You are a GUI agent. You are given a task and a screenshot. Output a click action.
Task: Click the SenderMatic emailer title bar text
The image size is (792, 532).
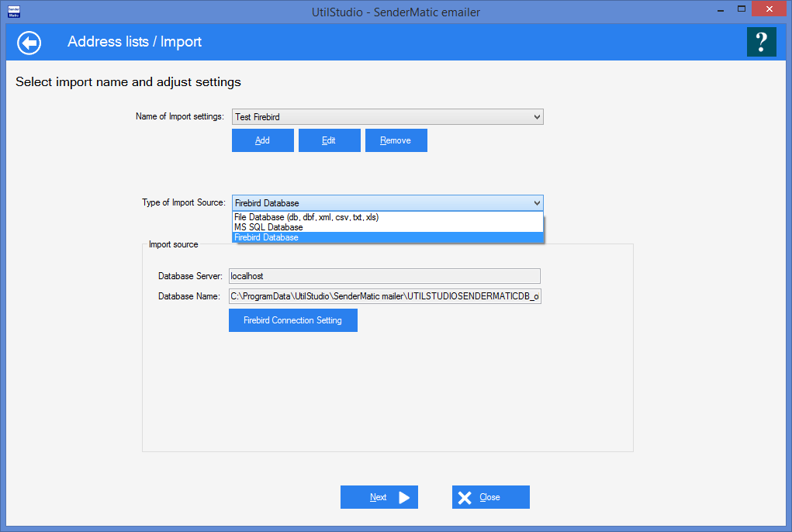pos(396,12)
